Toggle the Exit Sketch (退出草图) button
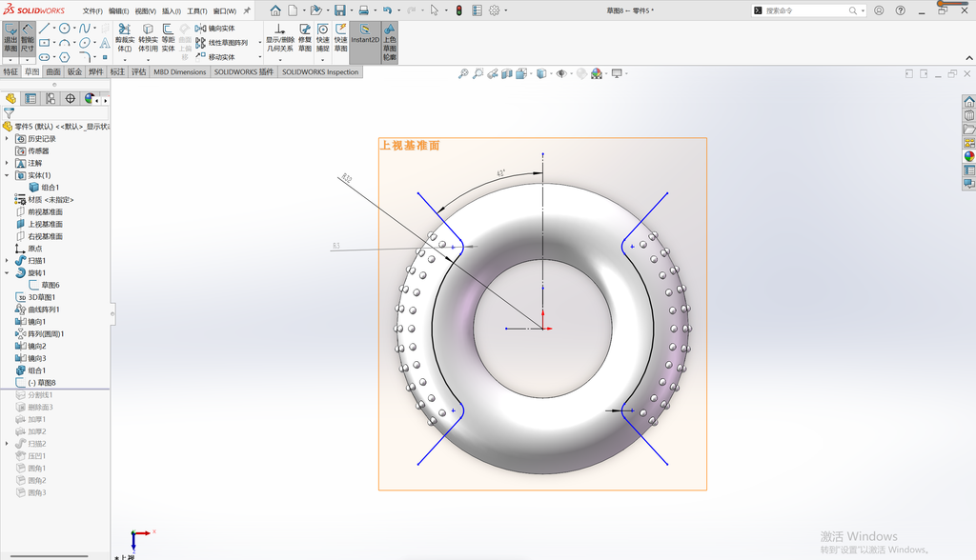 click(x=10, y=39)
